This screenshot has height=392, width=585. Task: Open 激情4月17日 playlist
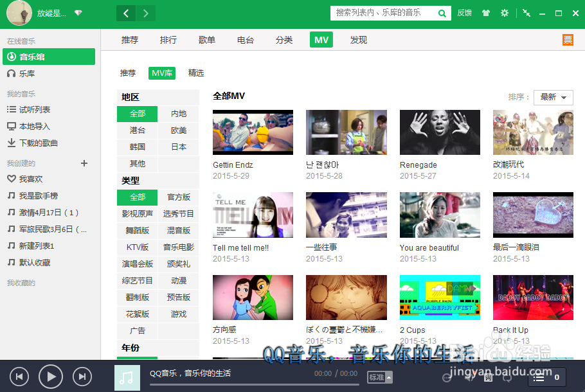coord(49,213)
